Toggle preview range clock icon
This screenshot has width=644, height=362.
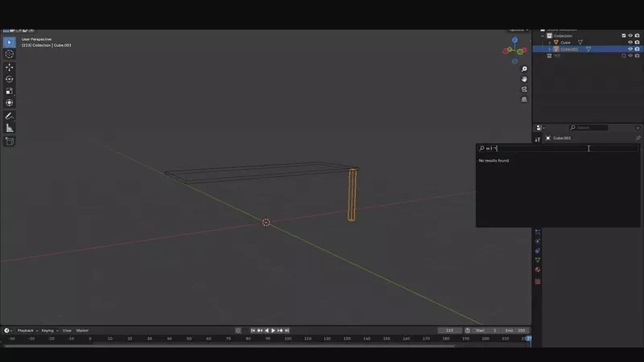(x=468, y=331)
